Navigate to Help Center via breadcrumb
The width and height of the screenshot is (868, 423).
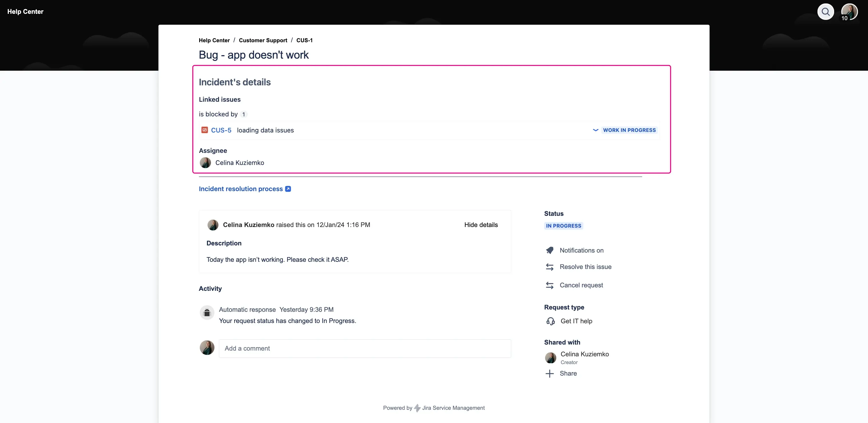pos(214,40)
